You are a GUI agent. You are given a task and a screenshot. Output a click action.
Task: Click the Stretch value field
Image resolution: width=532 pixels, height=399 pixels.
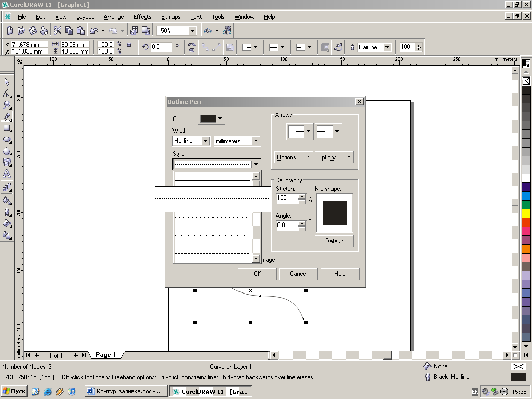pyautogui.click(x=287, y=198)
